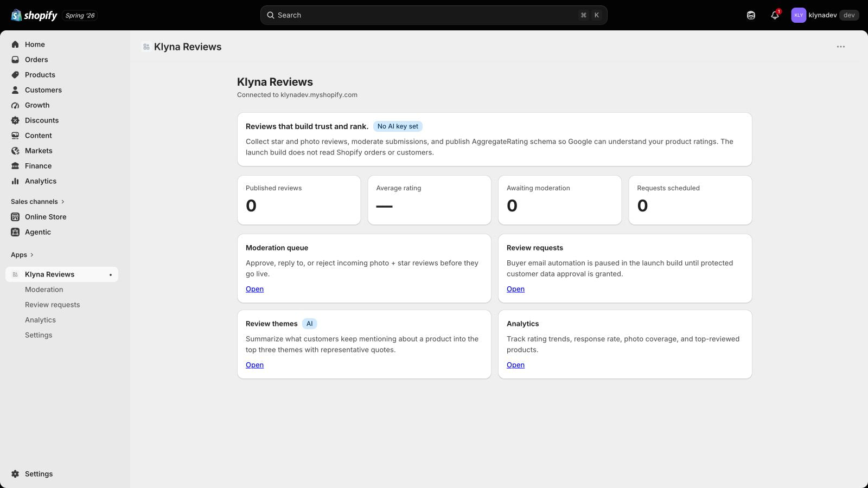Click the Klyna Reviews sidebar label
868x488 pixels.
(50, 274)
